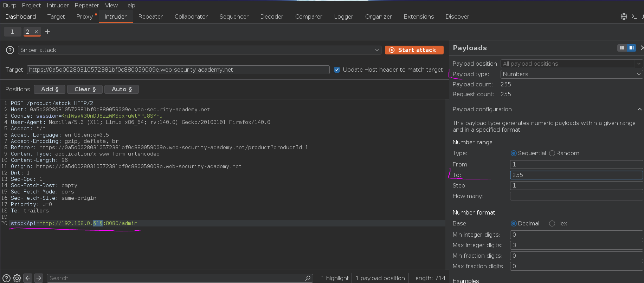644x283 pixels.
Task: Click the '1 payload position' status text
Action: tap(380, 278)
